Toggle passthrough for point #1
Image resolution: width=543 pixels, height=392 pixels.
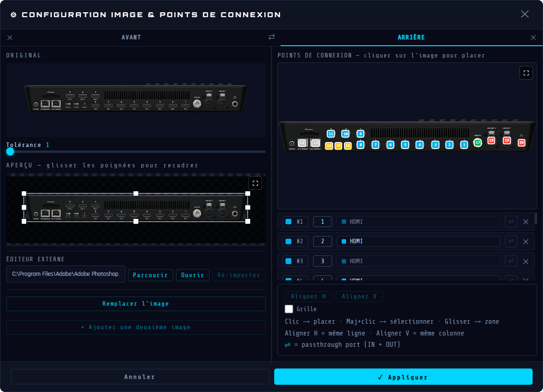pyautogui.click(x=511, y=222)
